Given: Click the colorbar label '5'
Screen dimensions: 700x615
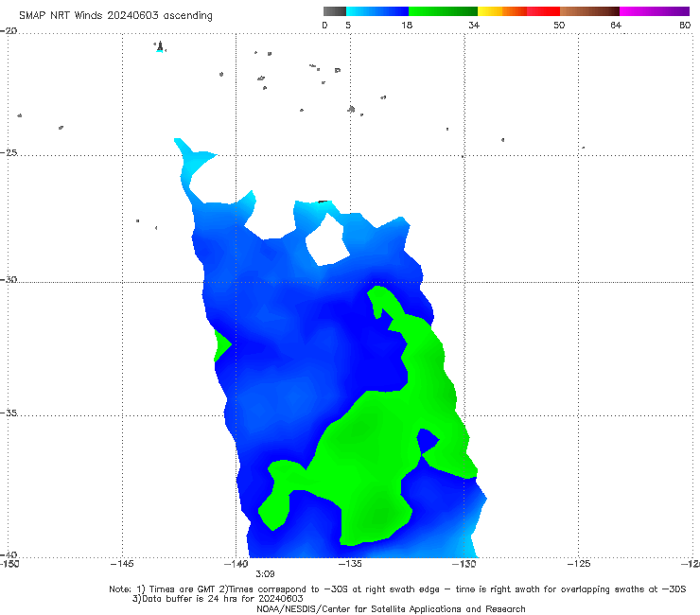Looking at the screenshot, I should click(348, 25).
